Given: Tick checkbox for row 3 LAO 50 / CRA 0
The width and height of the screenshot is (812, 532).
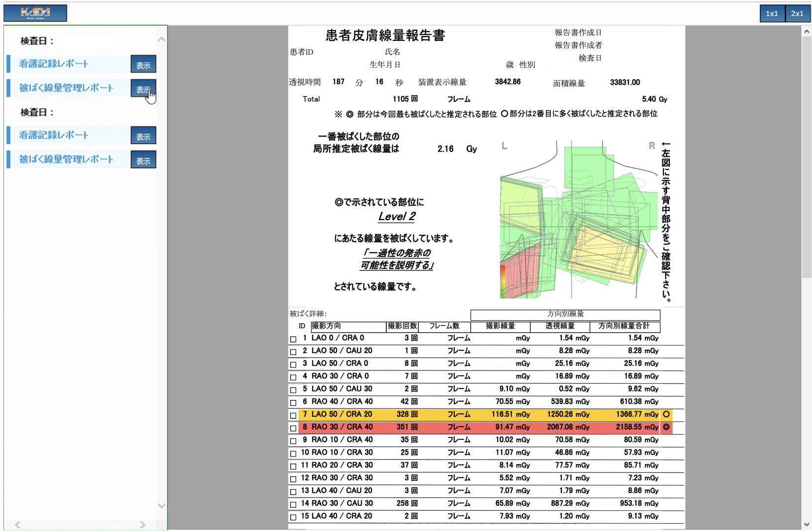Looking at the screenshot, I should (293, 365).
